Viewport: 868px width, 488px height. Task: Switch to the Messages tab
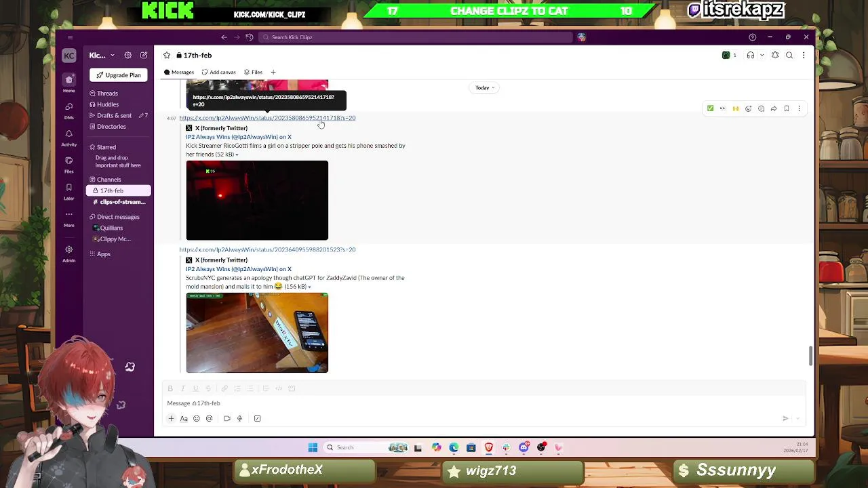click(x=179, y=72)
